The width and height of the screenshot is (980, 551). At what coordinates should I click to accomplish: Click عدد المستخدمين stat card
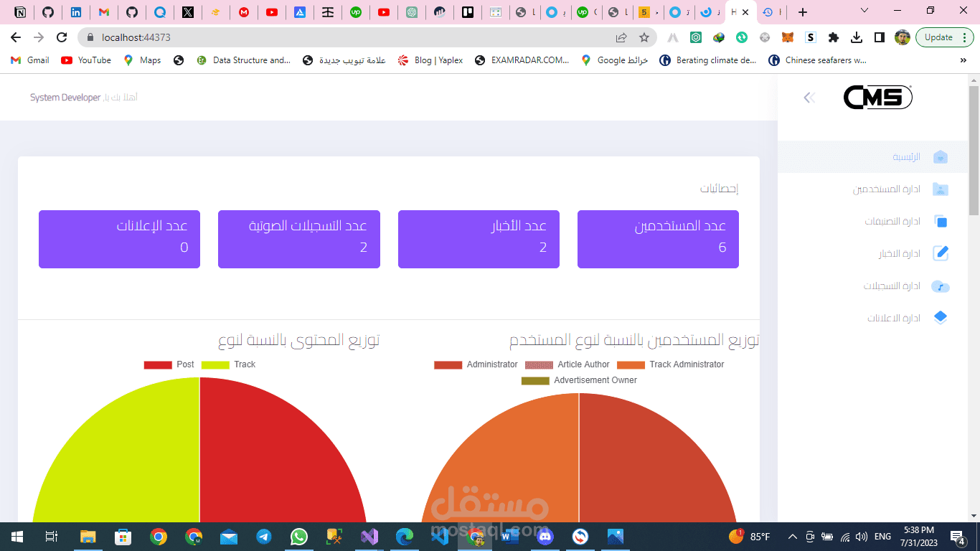pyautogui.click(x=658, y=239)
